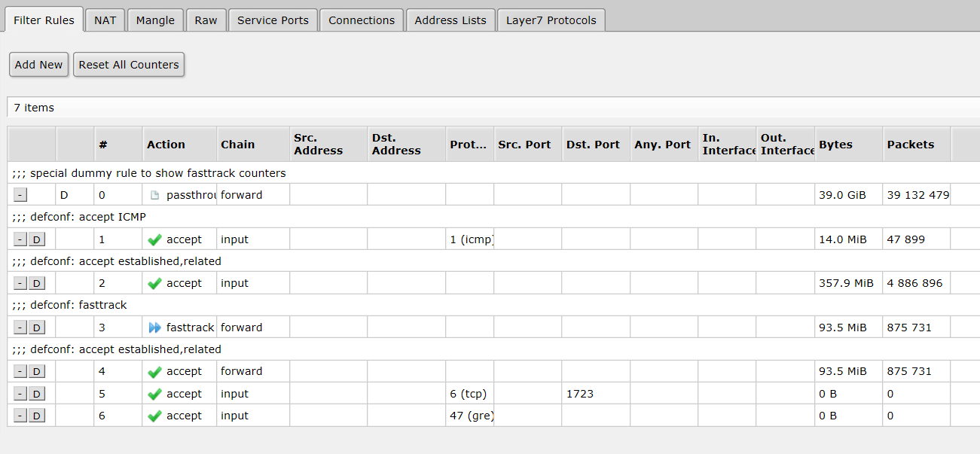Image resolution: width=980 pixels, height=454 pixels.
Task: Click the passthrough page icon on rule 0
Action: pyautogui.click(x=154, y=195)
